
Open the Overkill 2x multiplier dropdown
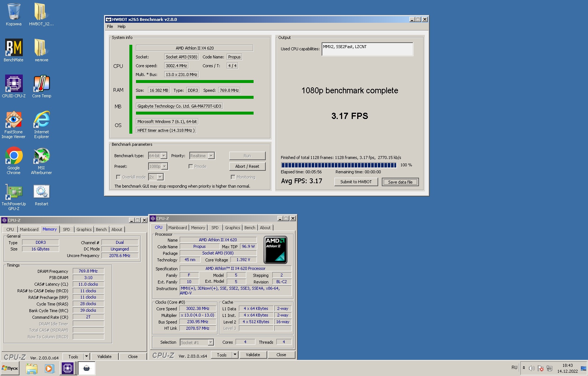tap(156, 177)
